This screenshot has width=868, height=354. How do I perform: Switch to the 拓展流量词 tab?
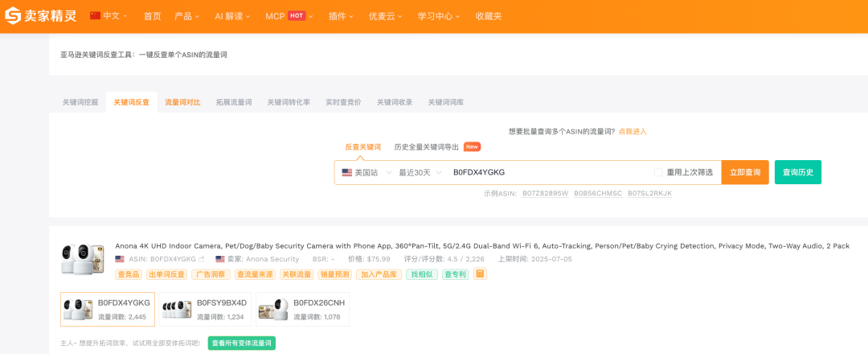[234, 102]
